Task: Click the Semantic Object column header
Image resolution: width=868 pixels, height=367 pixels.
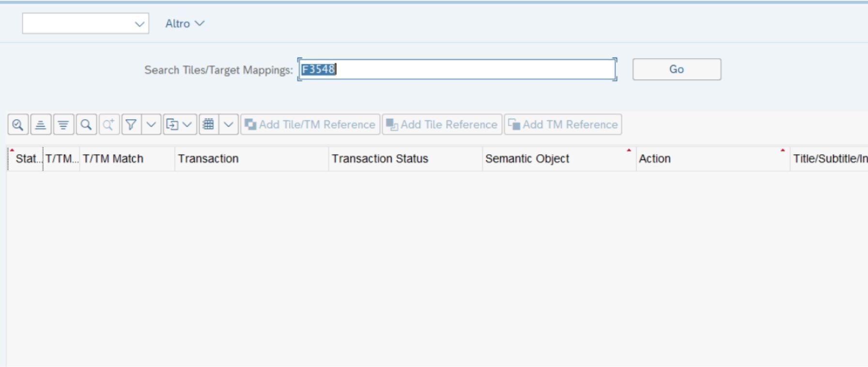Action: tap(559, 159)
